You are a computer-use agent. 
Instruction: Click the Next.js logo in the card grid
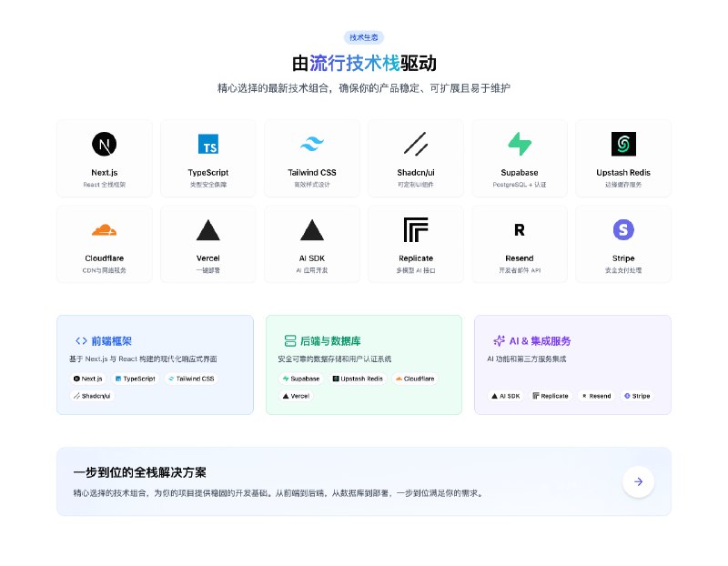[104, 144]
